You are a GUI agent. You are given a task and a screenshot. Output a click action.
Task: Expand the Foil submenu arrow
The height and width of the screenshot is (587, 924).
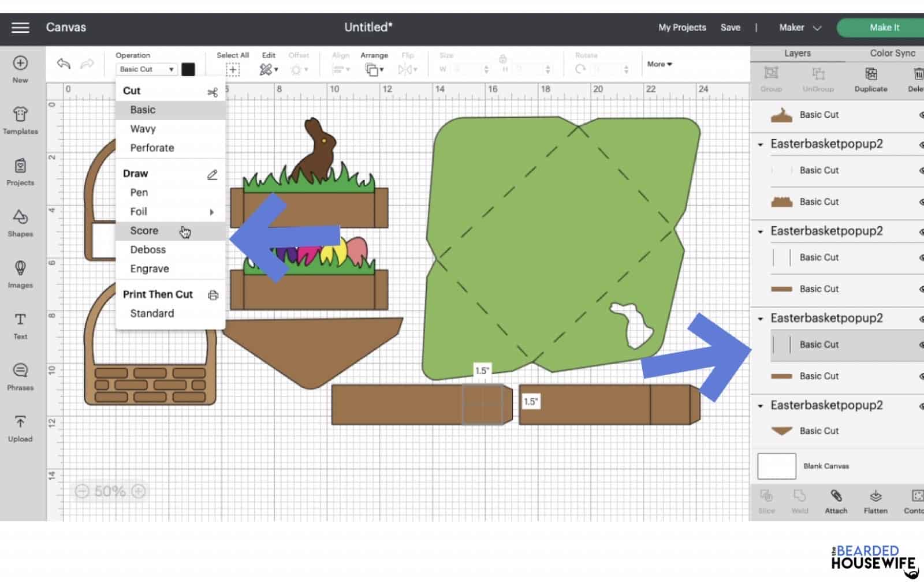click(x=212, y=212)
